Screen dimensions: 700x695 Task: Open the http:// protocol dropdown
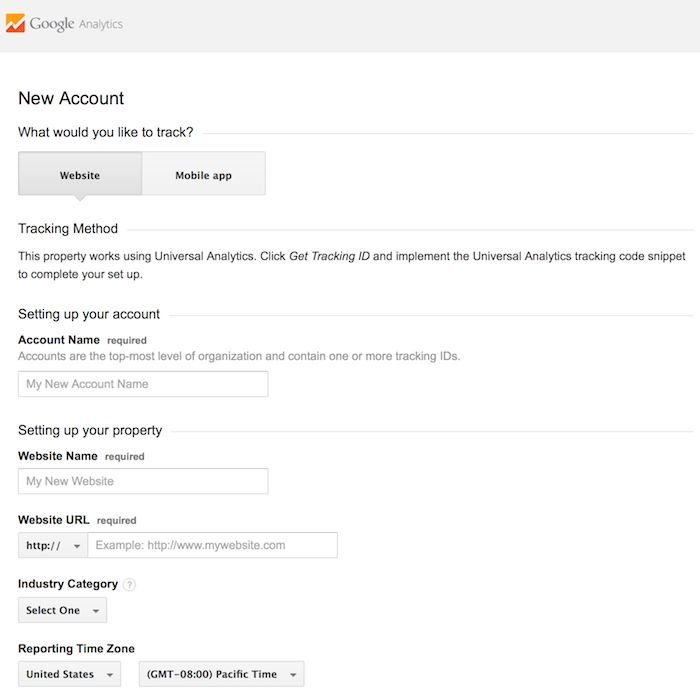point(53,545)
